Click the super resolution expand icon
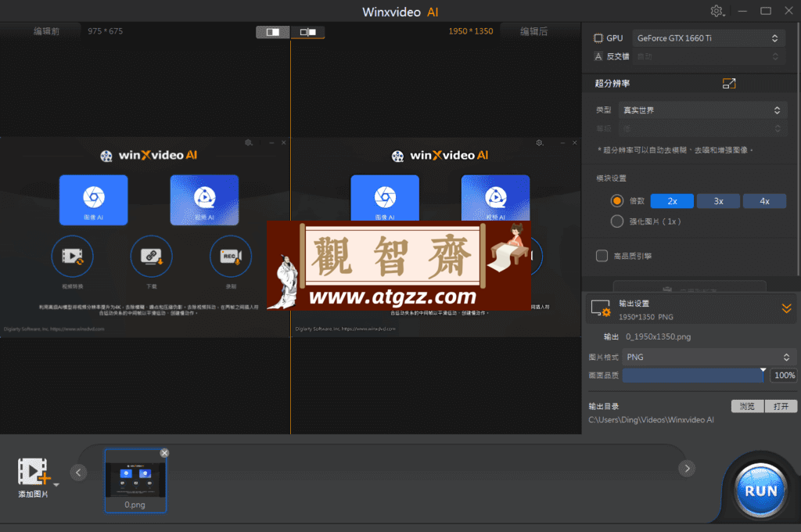Viewport: 801px width, 532px height. tap(729, 83)
